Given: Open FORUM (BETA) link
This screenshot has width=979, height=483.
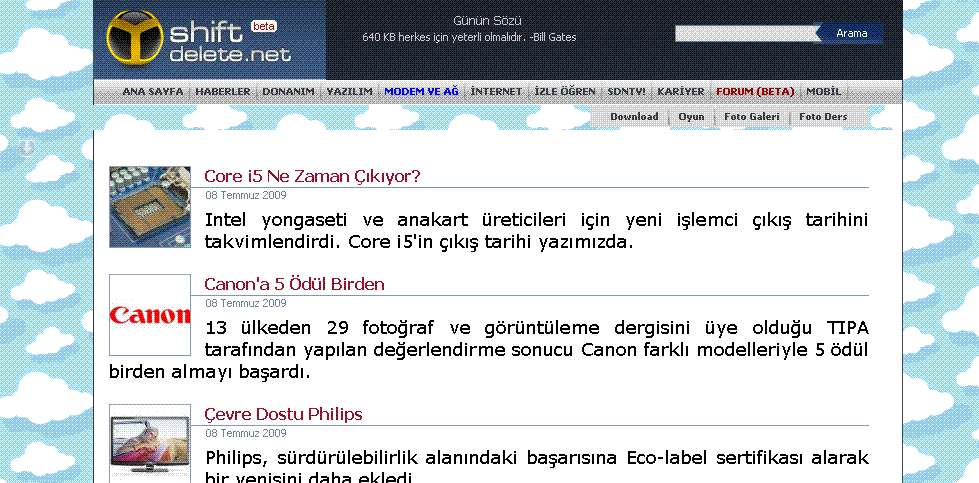Looking at the screenshot, I should [x=755, y=92].
